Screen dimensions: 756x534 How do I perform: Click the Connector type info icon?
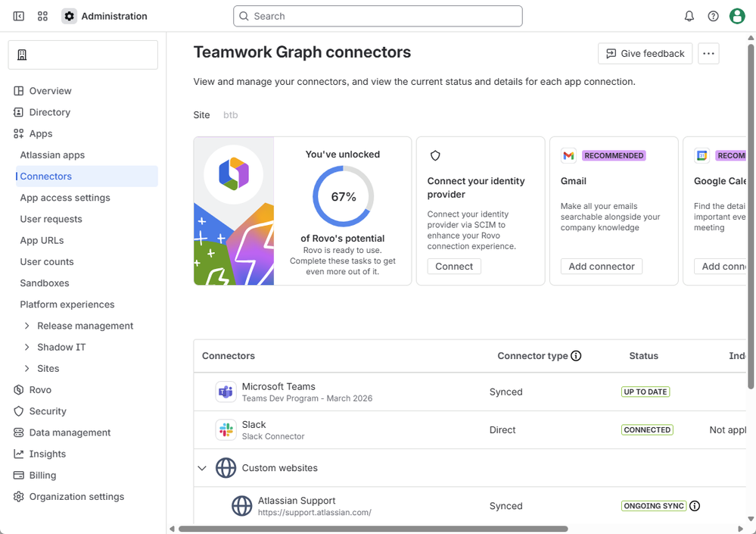tap(576, 355)
